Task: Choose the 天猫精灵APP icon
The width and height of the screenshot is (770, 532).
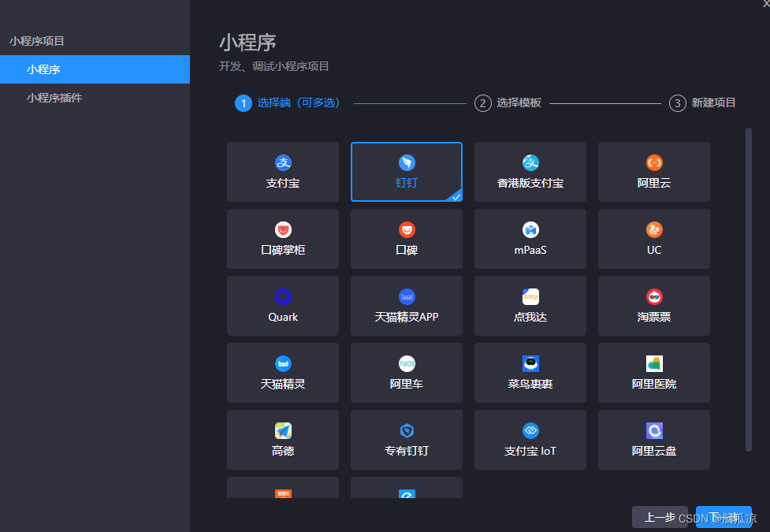Action: (407, 296)
